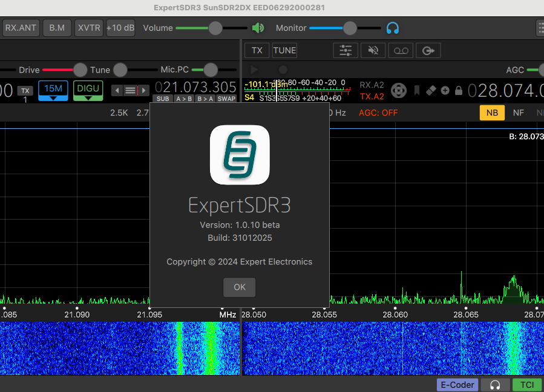Select the 2.5K filter preset
The width and height of the screenshot is (544, 392).
click(x=119, y=113)
